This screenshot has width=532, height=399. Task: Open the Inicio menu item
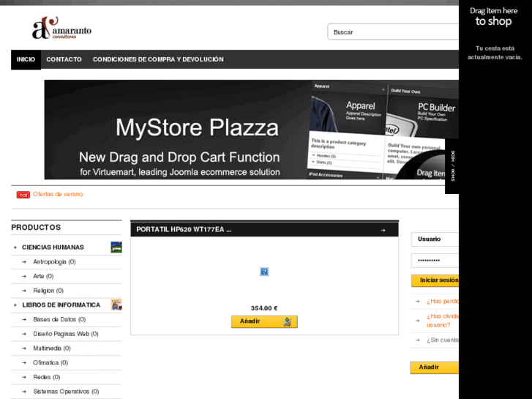(x=26, y=59)
